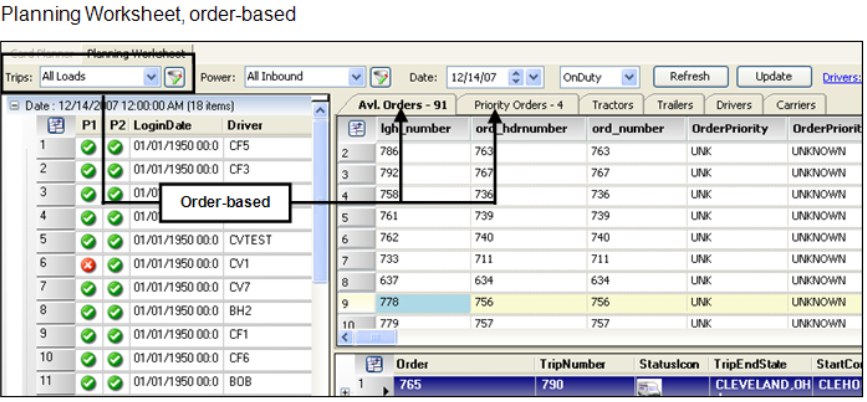Open the orders grid column chooser icon
The image size is (867, 402).
pyautogui.click(x=356, y=129)
